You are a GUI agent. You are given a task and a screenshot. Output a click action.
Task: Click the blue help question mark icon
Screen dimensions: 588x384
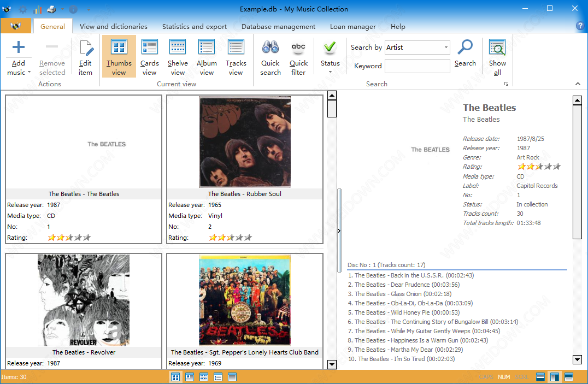580,26
